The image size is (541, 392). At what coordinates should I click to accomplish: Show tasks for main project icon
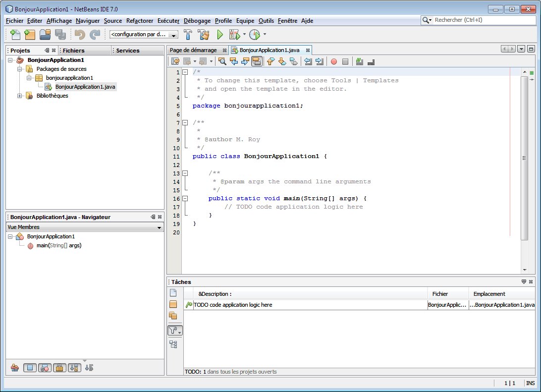[x=173, y=304]
